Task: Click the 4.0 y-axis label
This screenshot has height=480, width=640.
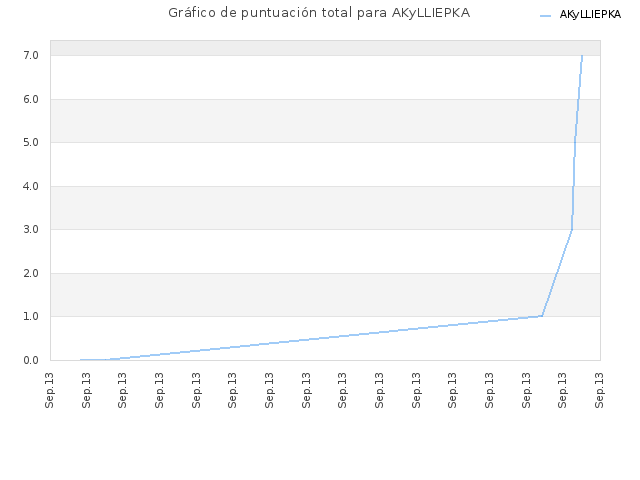Action: 31,186
